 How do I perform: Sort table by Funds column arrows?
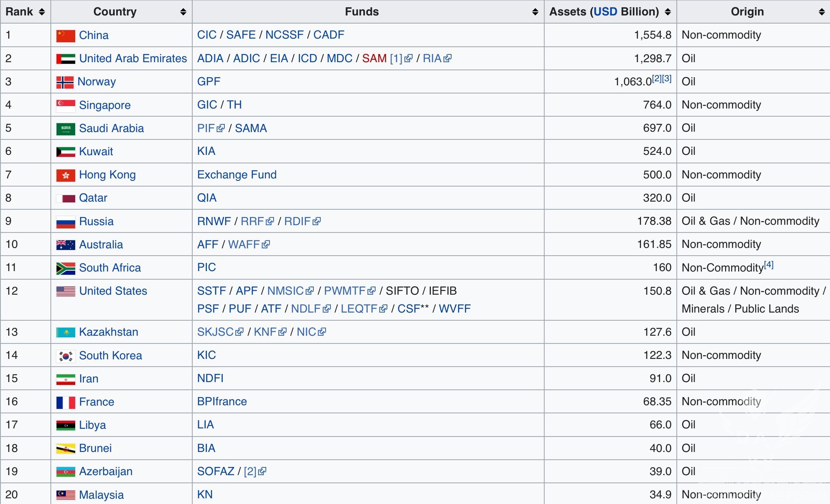click(x=535, y=12)
